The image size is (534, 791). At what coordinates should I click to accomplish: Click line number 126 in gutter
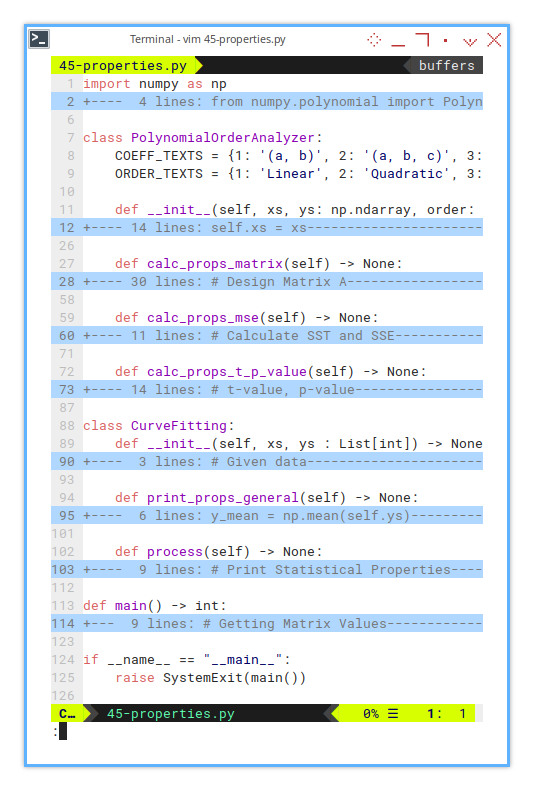tap(63, 696)
